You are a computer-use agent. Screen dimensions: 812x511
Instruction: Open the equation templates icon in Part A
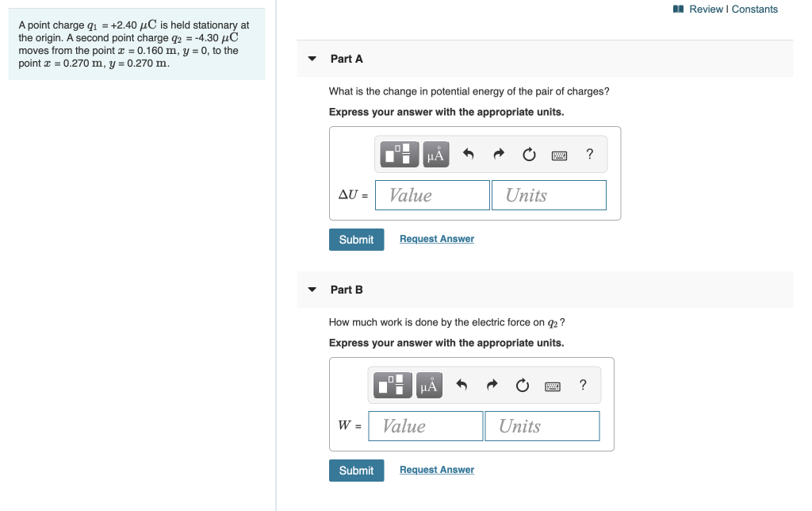[396, 154]
